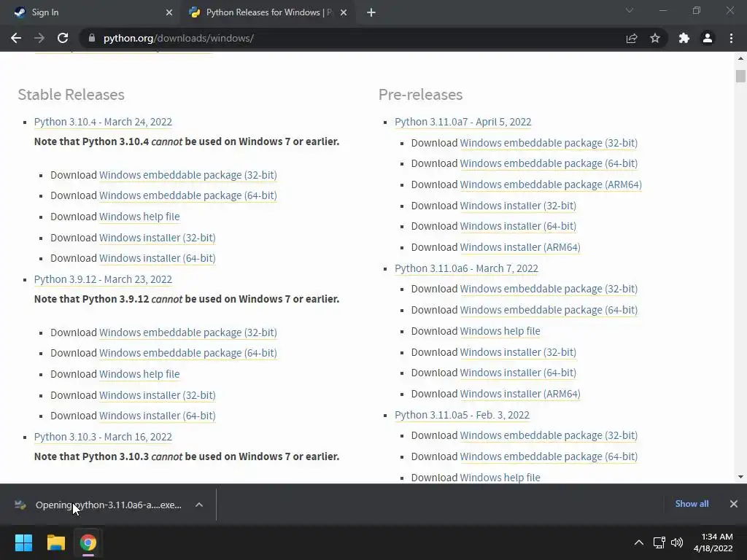Download 3.9.12 Windows embeddable package (64-bit)

[187, 353]
